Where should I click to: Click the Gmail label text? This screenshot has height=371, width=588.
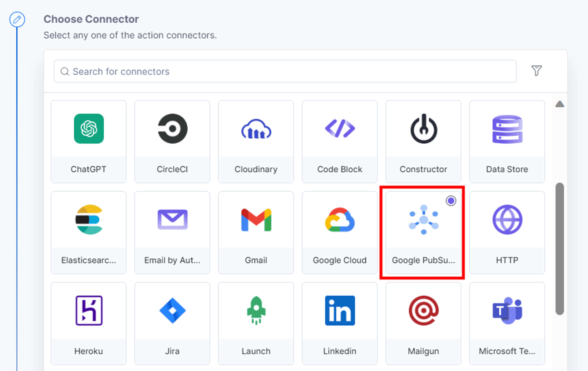tap(256, 260)
